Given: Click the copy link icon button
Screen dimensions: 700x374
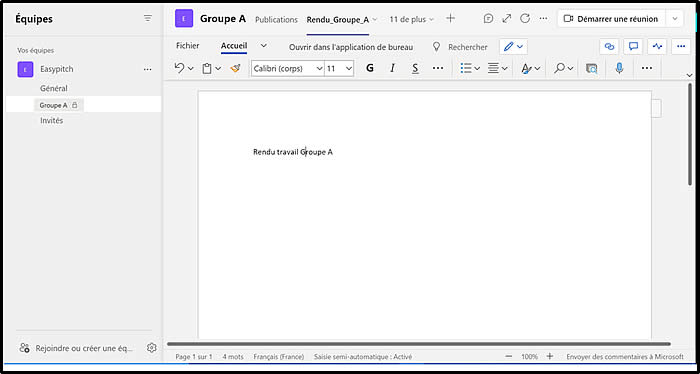Looking at the screenshot, I should coord(609,46).
